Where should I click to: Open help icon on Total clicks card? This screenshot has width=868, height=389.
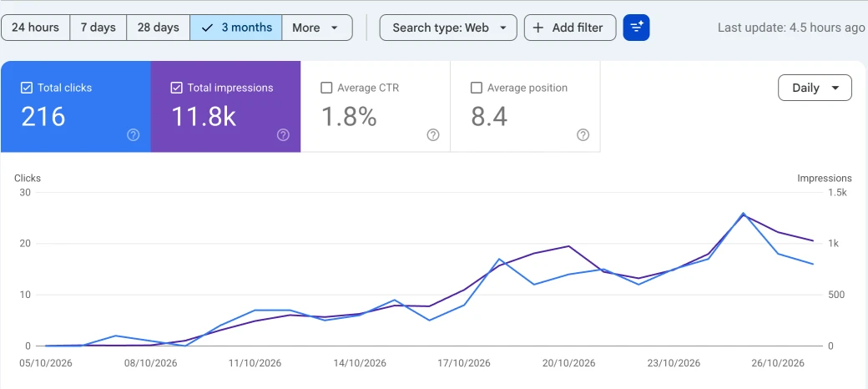(134, 135)
